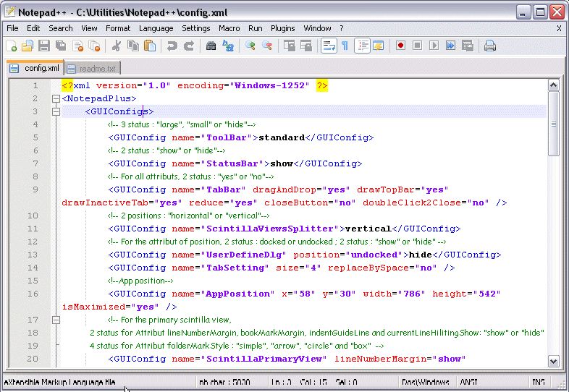The height and width of the screenshot is (392, 569).
Task: Collapse the GUIConfigs fold marker on line 3
Action: [56, 111]
